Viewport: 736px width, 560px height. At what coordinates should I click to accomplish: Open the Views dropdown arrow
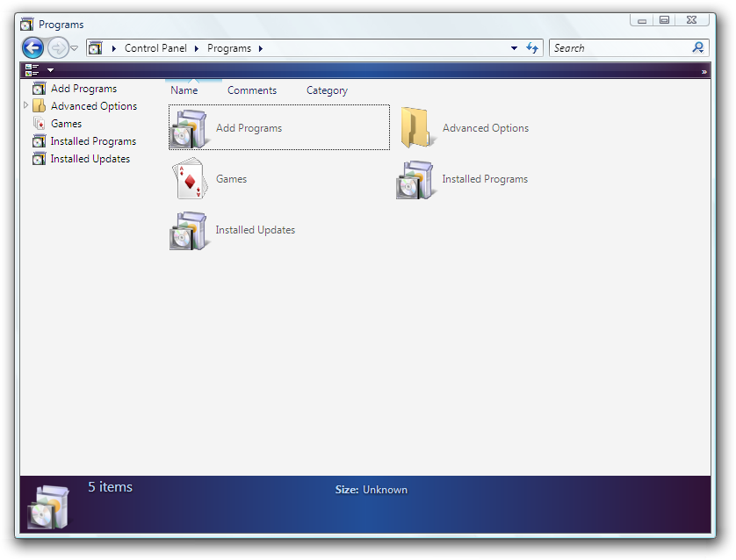(50, 70)
